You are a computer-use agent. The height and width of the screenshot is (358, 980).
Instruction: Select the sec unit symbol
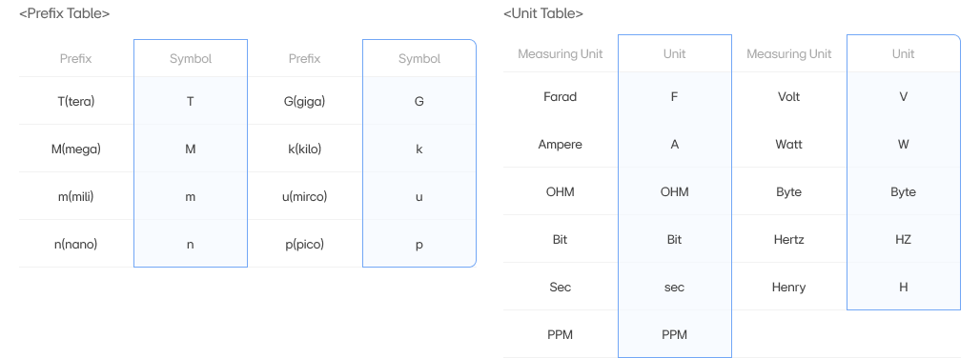674,288
